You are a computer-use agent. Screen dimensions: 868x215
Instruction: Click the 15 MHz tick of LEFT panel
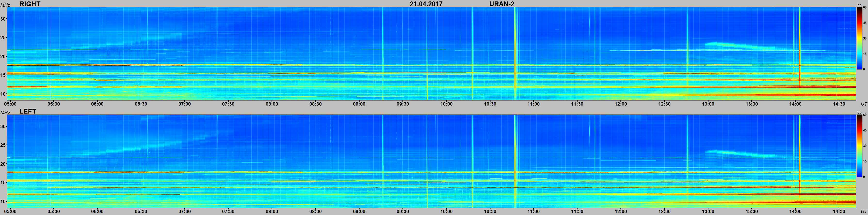3,183
